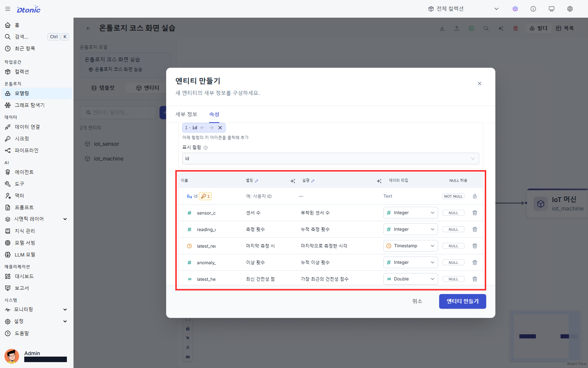Edit alias column pencil icon
This screenshot has width=588, height=368.
click(257, 181)
